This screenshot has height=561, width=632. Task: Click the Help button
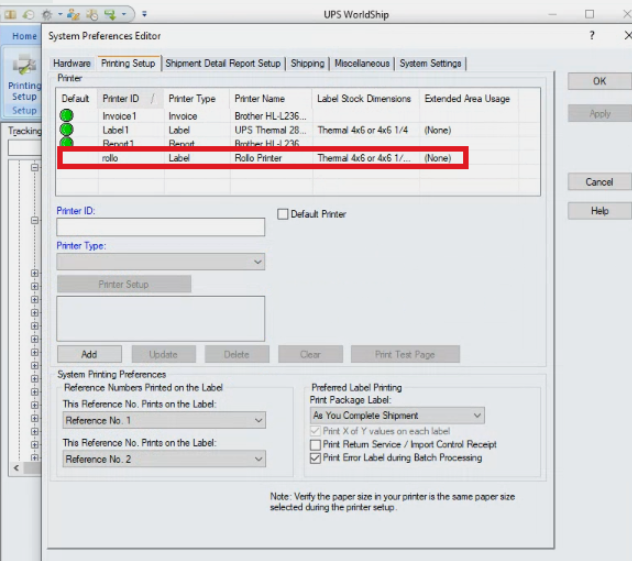click(x=600, y=211)
